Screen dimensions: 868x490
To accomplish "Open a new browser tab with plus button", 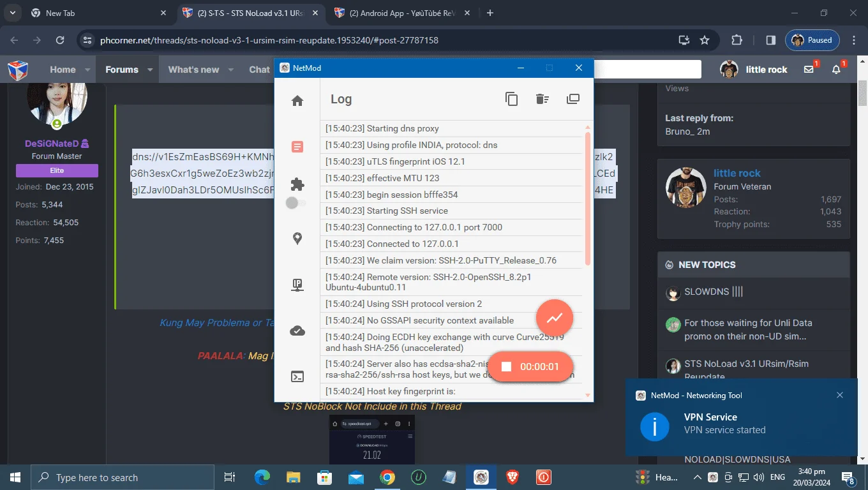I will tap(490, 13).
